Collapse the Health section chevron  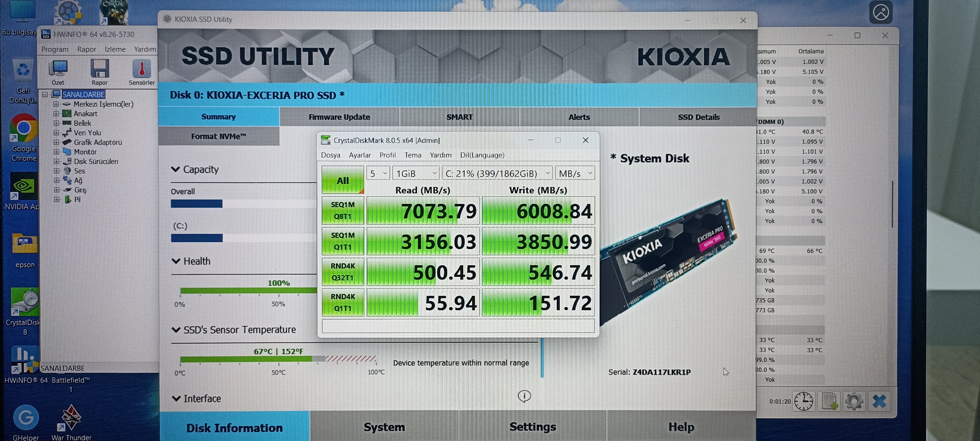176,261
